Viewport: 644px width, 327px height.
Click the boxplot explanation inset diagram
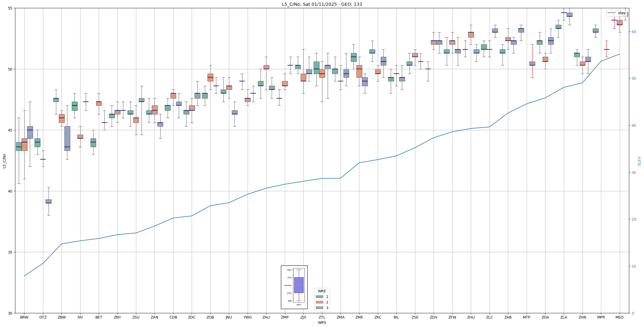point(294,287)
